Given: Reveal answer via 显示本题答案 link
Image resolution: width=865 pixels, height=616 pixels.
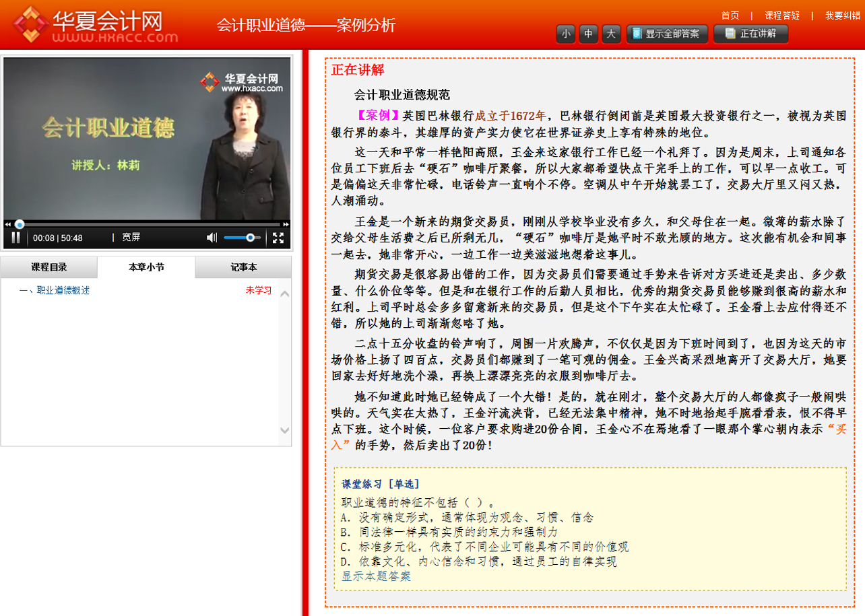Looking at the screenshot, I should pyautogui.click(x=376, y=576).
